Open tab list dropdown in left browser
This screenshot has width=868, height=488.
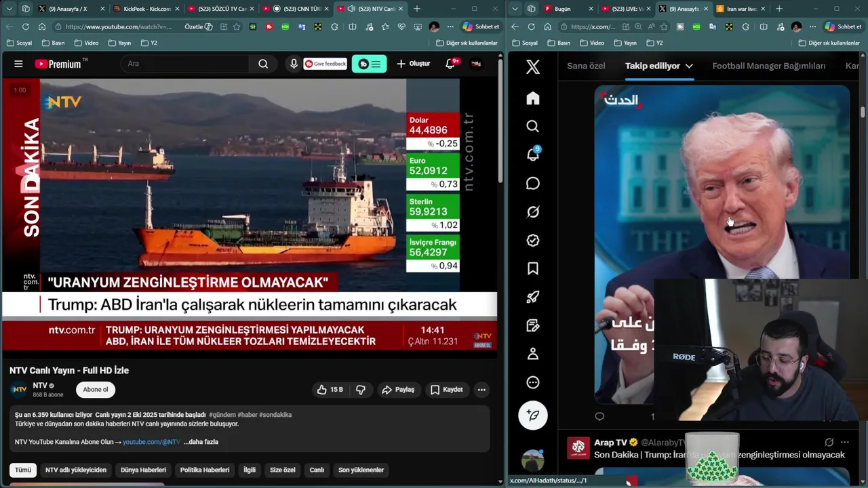click(x=9, y=9)
